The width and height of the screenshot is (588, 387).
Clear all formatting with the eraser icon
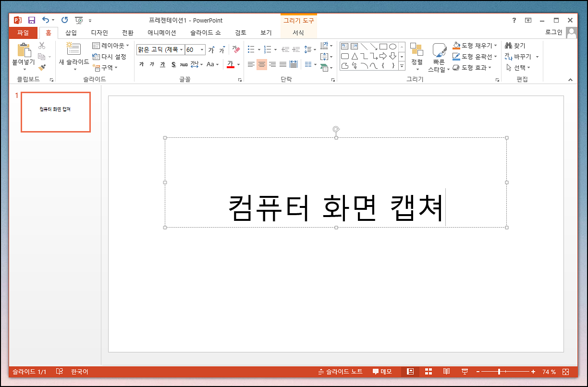(x=235, y=49)
